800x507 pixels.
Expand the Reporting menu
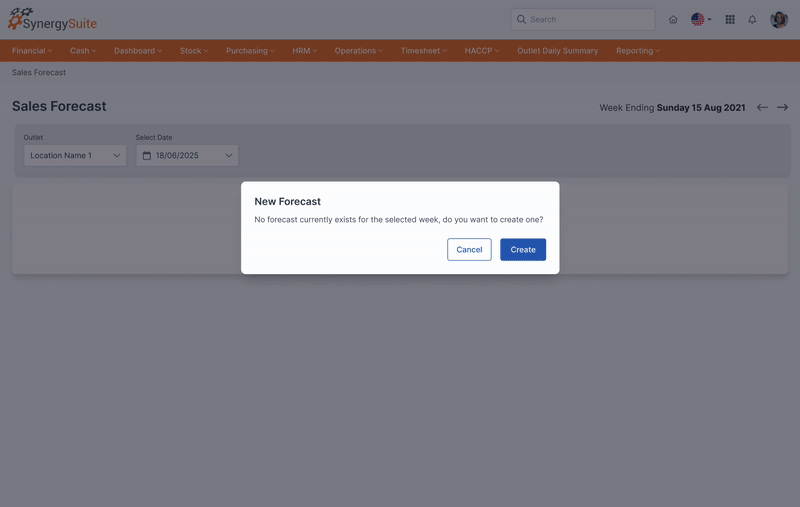pyautogui.click(x=638, y=50)
